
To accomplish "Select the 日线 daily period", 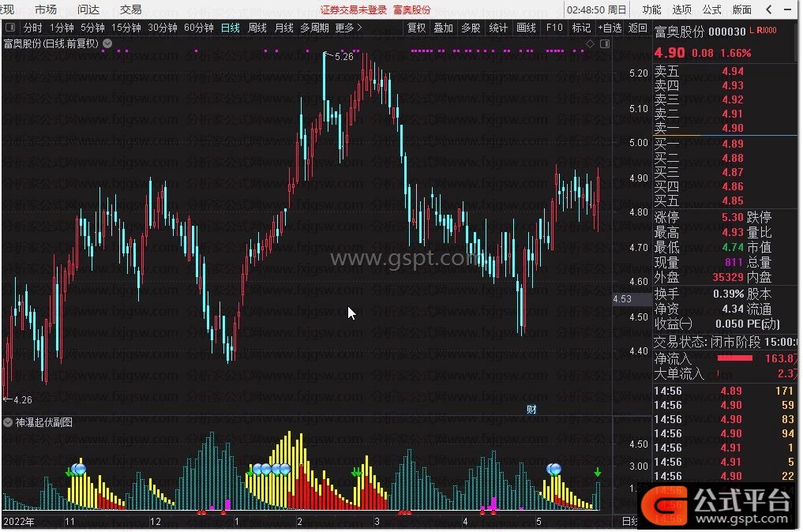I will [x=231, y=28].
